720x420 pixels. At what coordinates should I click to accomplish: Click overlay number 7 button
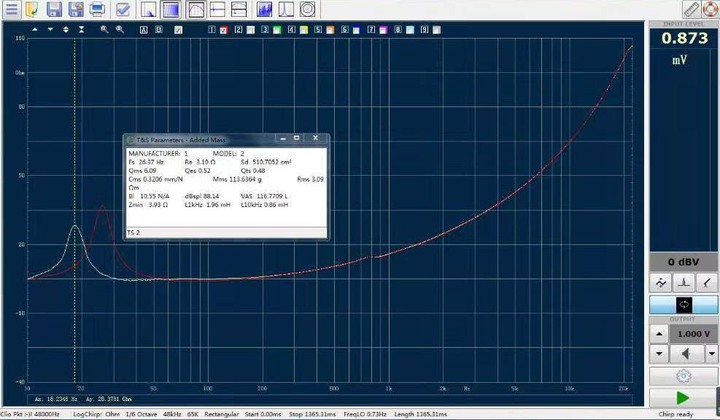[x=371, y=30]
